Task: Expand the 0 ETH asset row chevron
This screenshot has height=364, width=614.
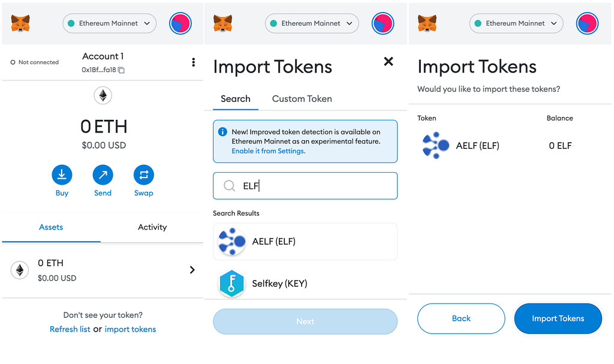Action: [x=192, y=270]
